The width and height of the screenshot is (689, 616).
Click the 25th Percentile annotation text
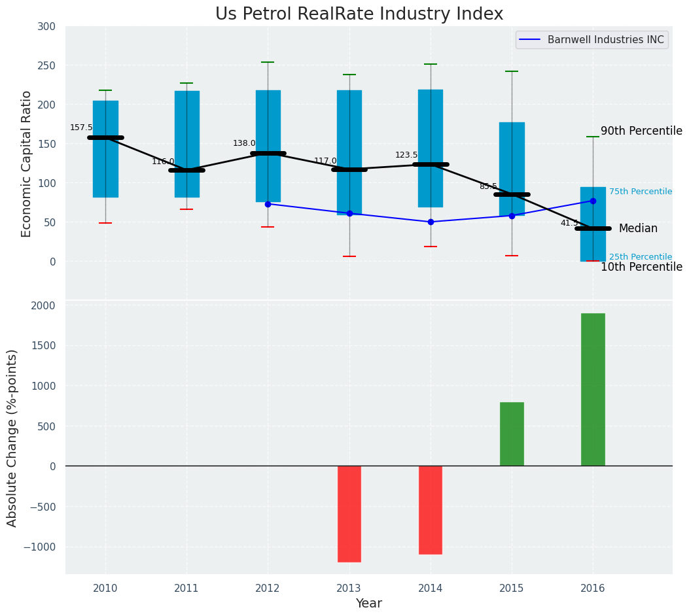(x=640, y=257)
